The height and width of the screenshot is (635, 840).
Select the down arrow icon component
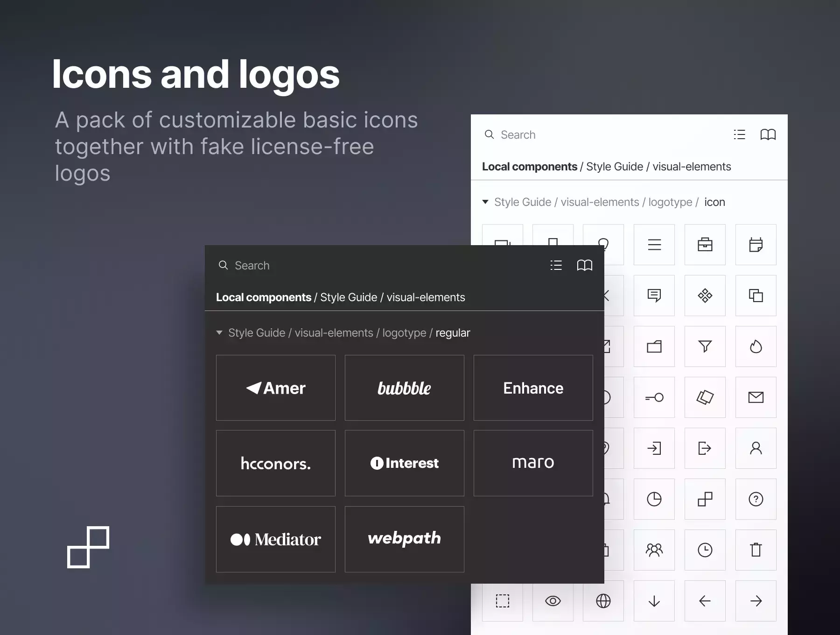(x=654, y=601)
